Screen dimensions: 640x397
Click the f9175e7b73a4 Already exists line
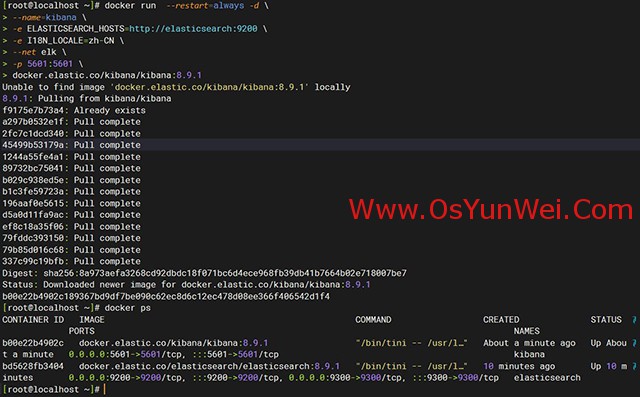pyautogui.click(x=74, y=111)
